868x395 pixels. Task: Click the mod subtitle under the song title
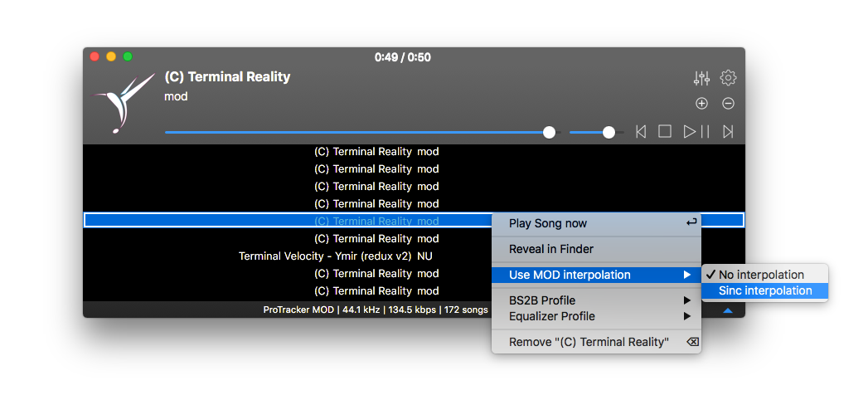click(x=176, y=96)
